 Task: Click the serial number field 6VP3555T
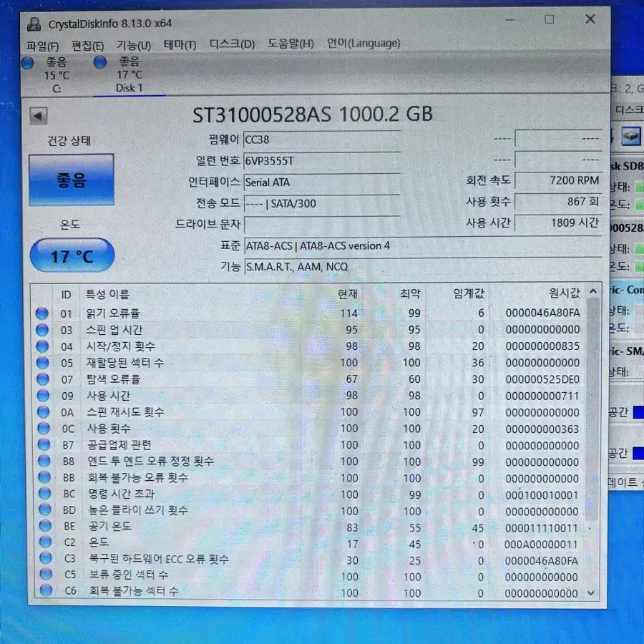321,161
